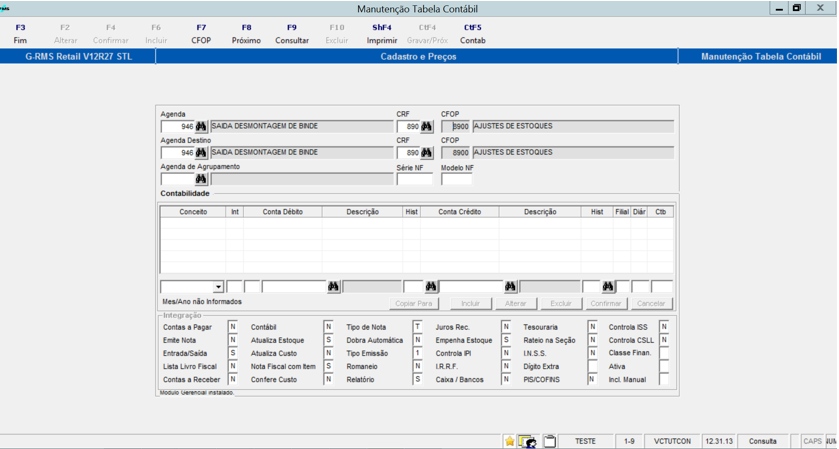This screenshot has width=839, height=449.
Task: Click the Cancelar button
Action: tap(651, 303)
